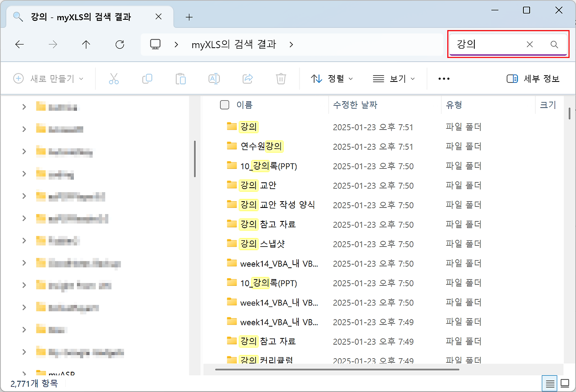Select the 연수원강의 folder

click(x=261, y=146)
